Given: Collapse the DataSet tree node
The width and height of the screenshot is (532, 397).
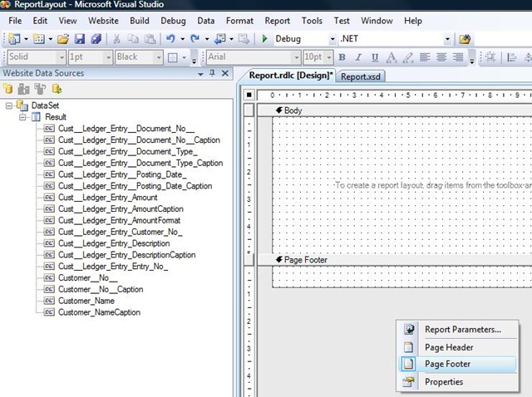Looking at the screenshot, I should [9, 105].
